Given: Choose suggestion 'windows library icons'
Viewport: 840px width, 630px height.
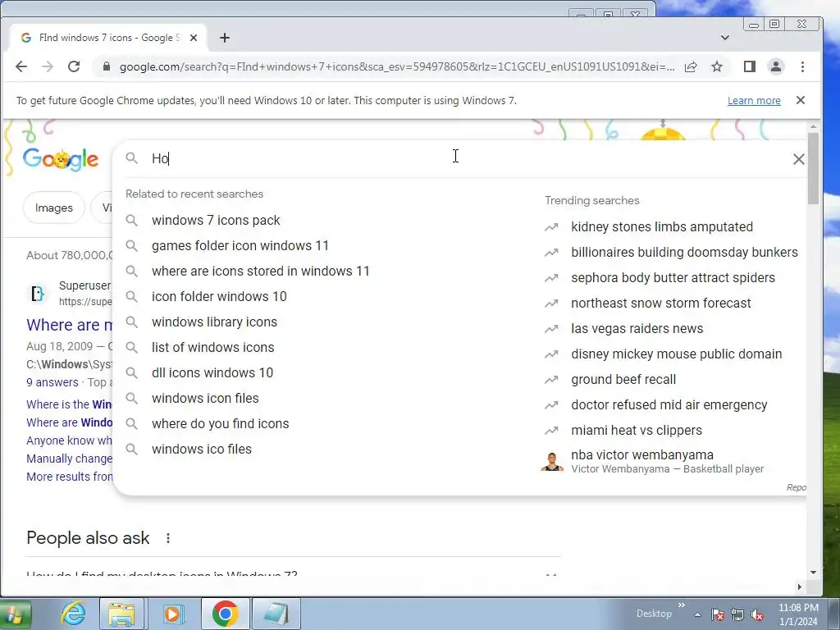Looking at the screenshot, I should click(214, 322).
